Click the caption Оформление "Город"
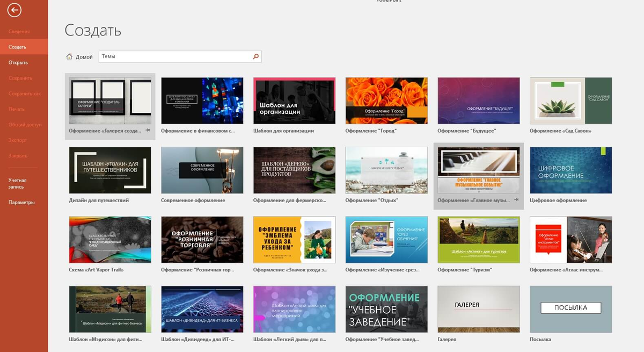Screen dimensions: 644x352 pyautogui.click(x=371, y=131)
